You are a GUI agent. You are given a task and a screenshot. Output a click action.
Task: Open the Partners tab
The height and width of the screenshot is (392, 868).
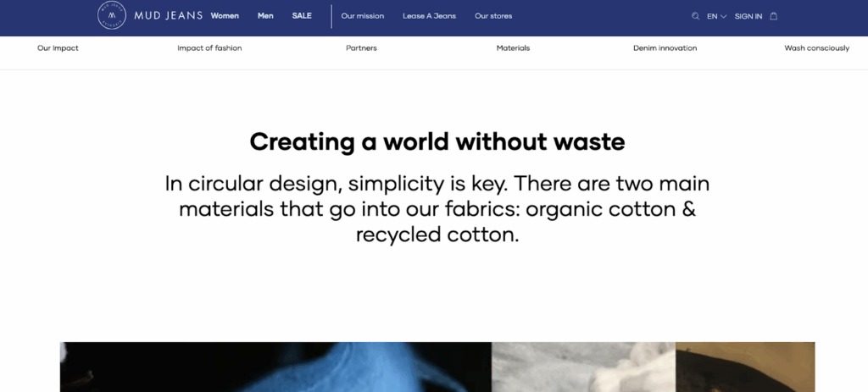[x=361, y=48]
